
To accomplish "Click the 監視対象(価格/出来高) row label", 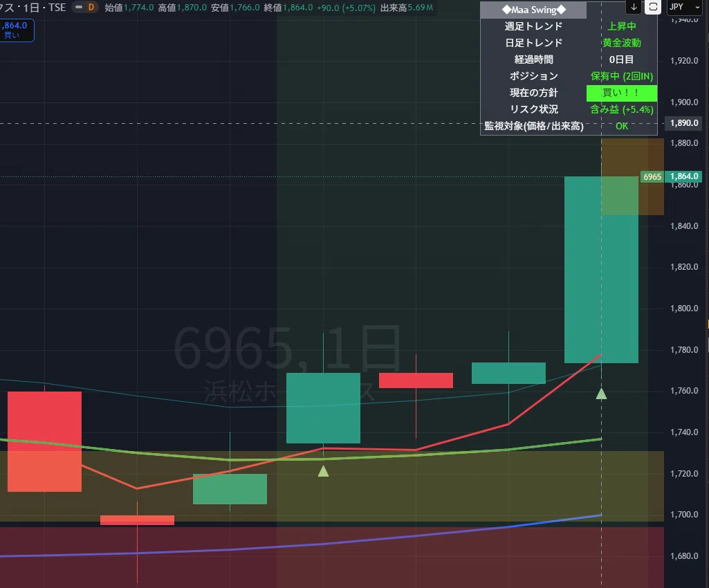I will [533, 126].
